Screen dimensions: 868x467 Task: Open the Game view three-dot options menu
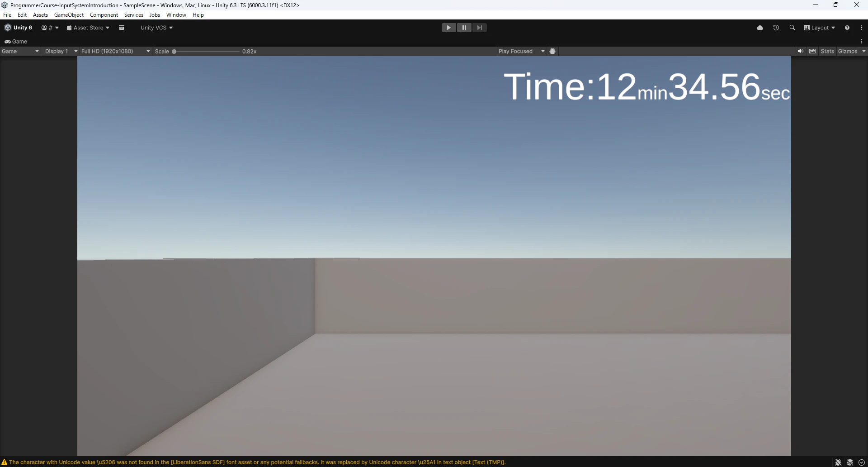pos(862,41)
